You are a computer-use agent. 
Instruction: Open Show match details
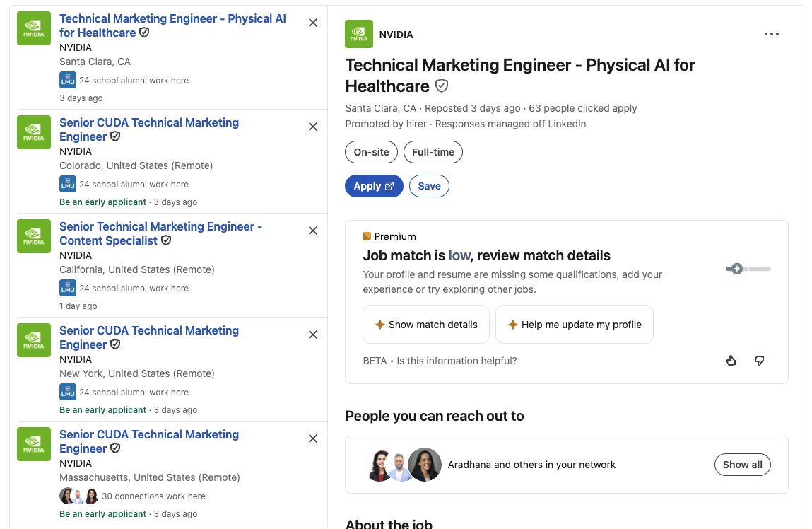coord(425,325)
